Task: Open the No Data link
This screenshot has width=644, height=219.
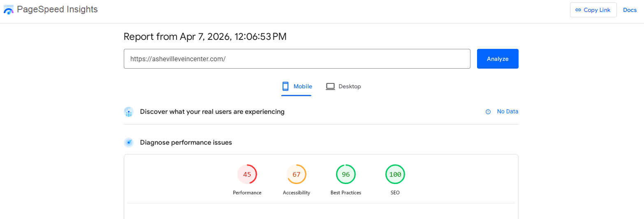Action: click(507, 111)
